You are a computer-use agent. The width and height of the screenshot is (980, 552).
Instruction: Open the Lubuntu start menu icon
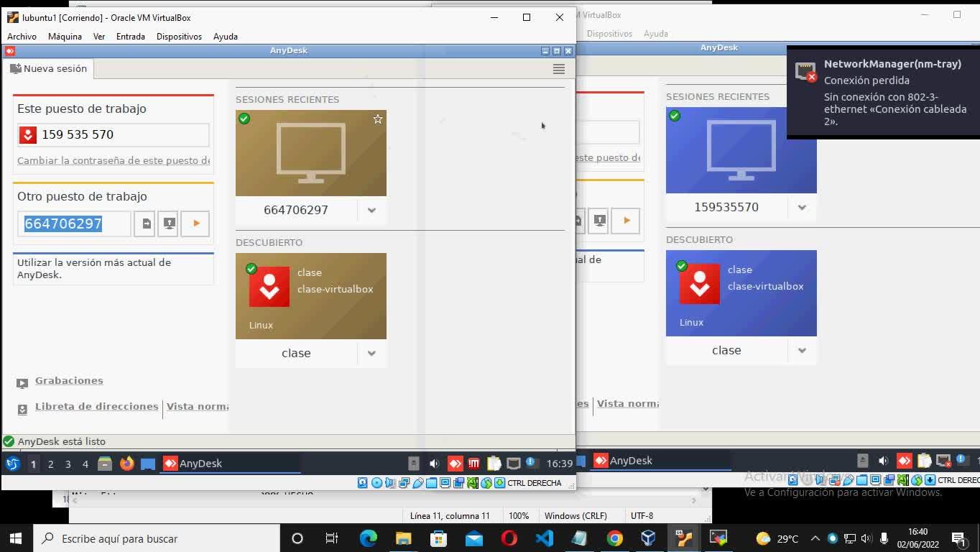[x=12, y=464]
